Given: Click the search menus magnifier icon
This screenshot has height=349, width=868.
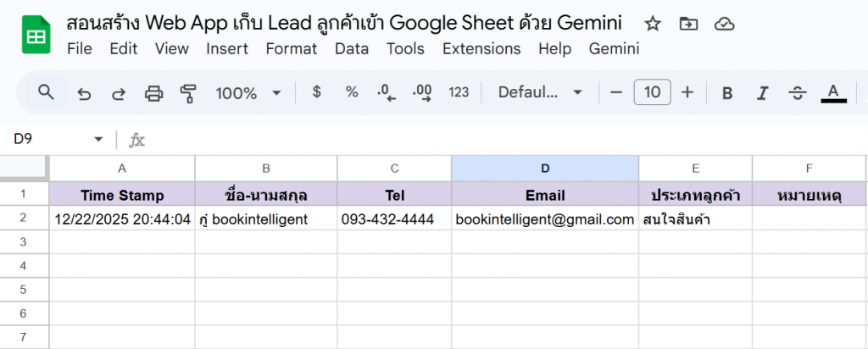Looking at the screenshot, I should pos(46,92).
